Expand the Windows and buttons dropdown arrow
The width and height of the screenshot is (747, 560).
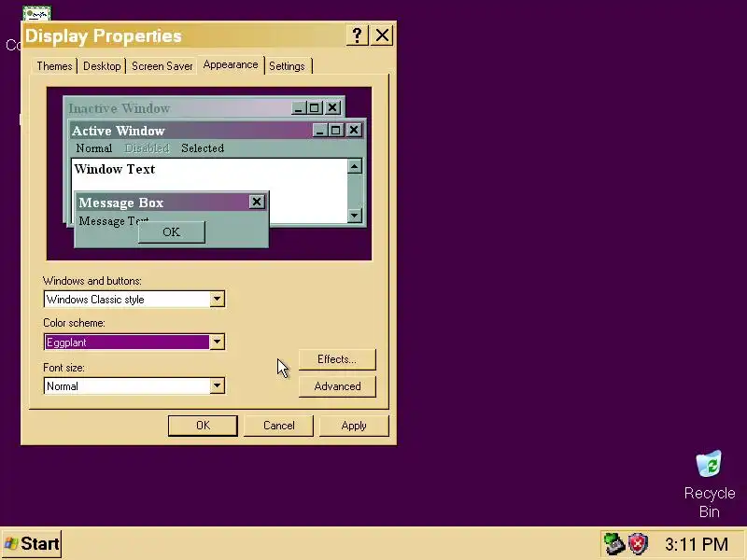(218, 299)
